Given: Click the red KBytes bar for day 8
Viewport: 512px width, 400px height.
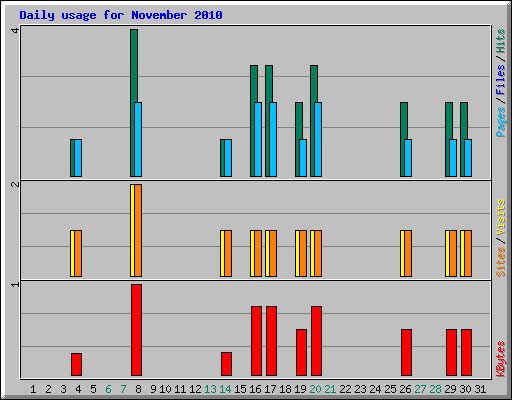Looking at the screenshot, I should click(136, 330).
